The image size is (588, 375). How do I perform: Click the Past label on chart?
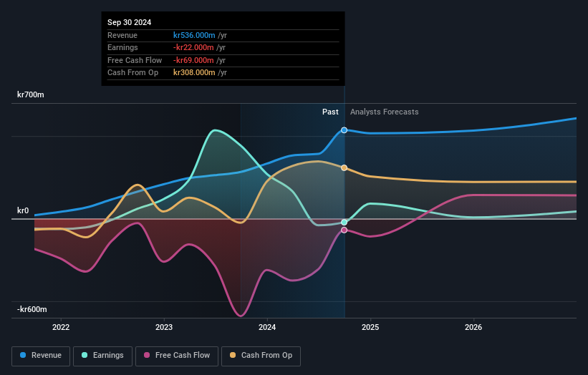click(330, 112)
